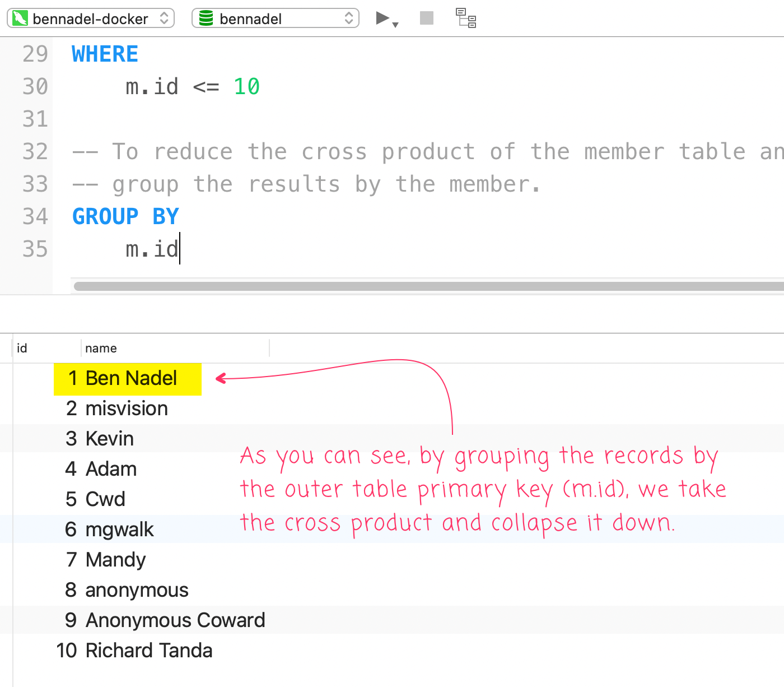The width and height of the screenshot is (784, 687).
Task: Click the run options arrow beside play
Action: tap(395, 24)
